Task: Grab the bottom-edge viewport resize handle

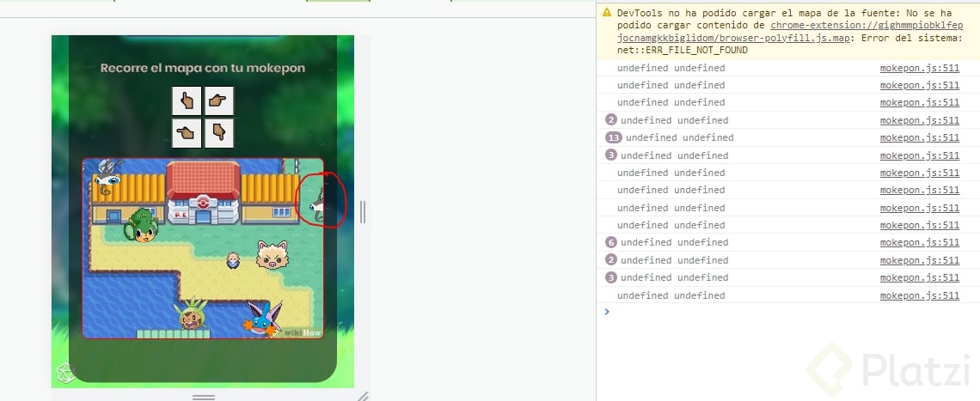Action: pyautogui.click(x=204, y=397)
